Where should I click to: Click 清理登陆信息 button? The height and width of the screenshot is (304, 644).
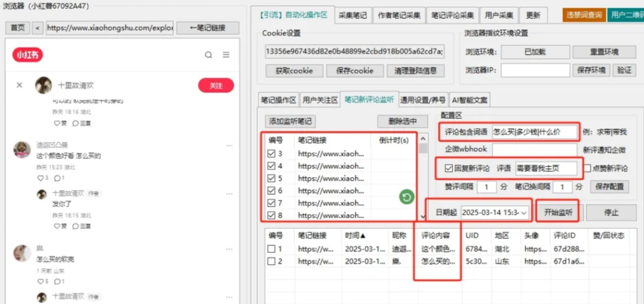click(416, 71)
